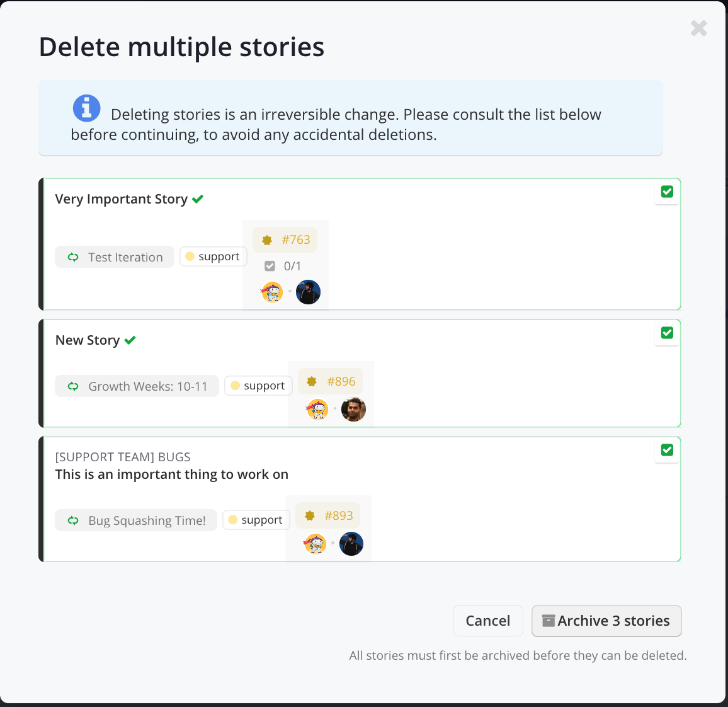Click the blue info icon in the warning banner
The width and height of the screenshot is (728, 707).
point(86,108)
